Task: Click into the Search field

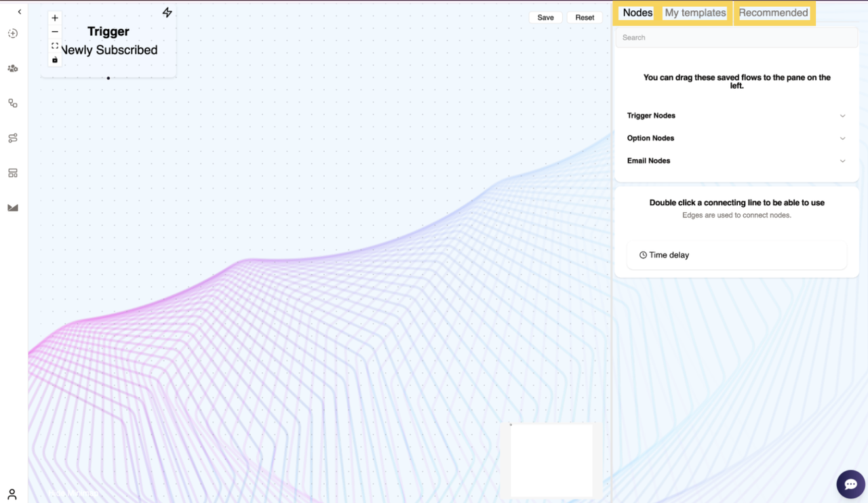Action: (x=736, y=37)
